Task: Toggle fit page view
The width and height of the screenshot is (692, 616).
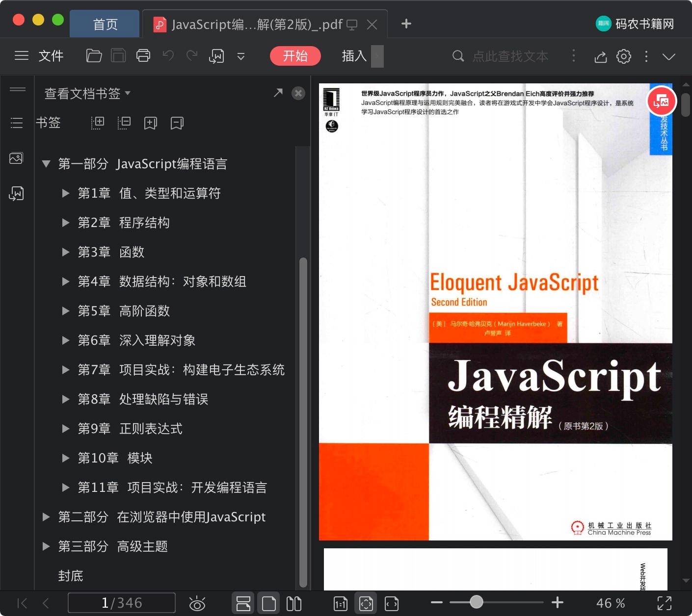Action: (366, 603)
